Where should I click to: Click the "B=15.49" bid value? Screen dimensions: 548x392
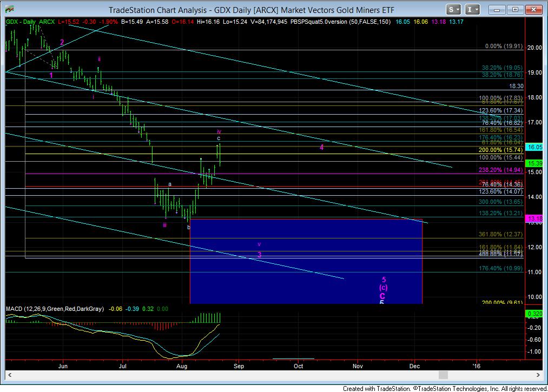[132, 22]
